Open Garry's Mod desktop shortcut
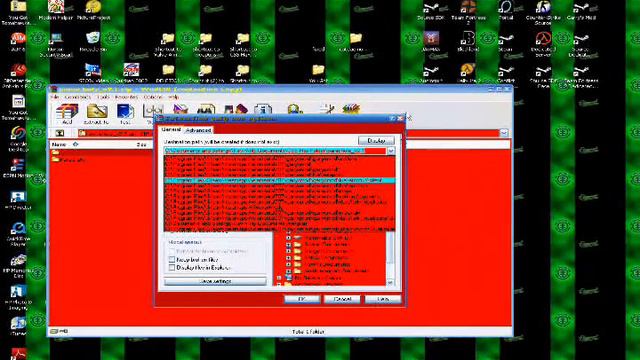 pos(581,11)
